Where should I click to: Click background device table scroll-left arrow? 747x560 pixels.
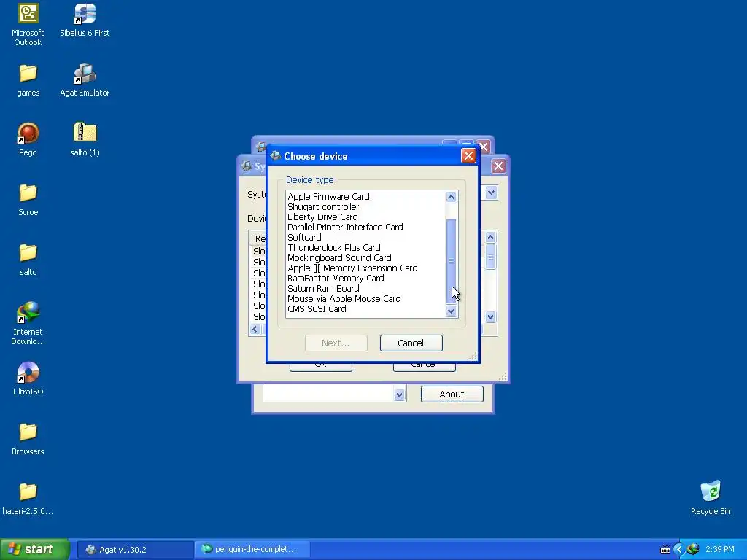click(255, 329)
